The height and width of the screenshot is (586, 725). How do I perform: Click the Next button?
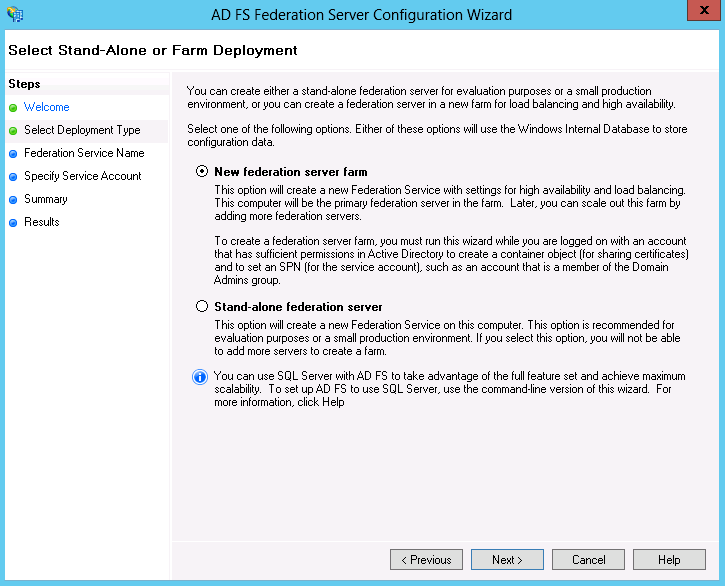point(507,560)
